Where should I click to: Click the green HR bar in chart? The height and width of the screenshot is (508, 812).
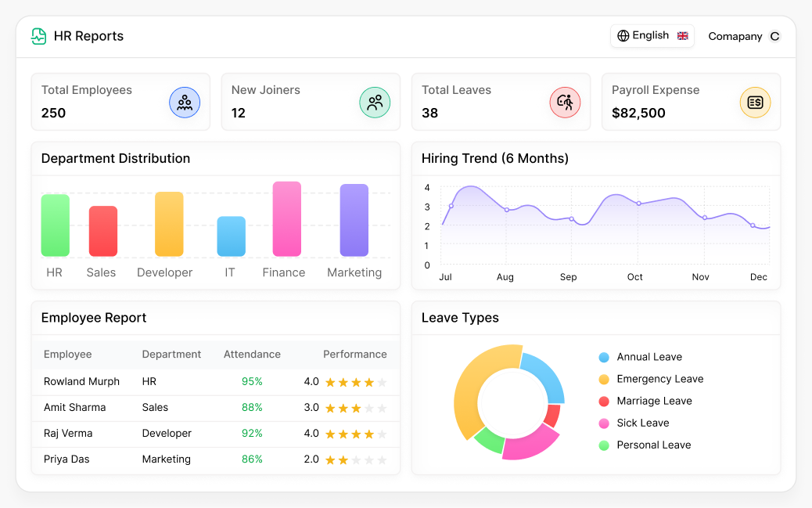pos(56,225)
